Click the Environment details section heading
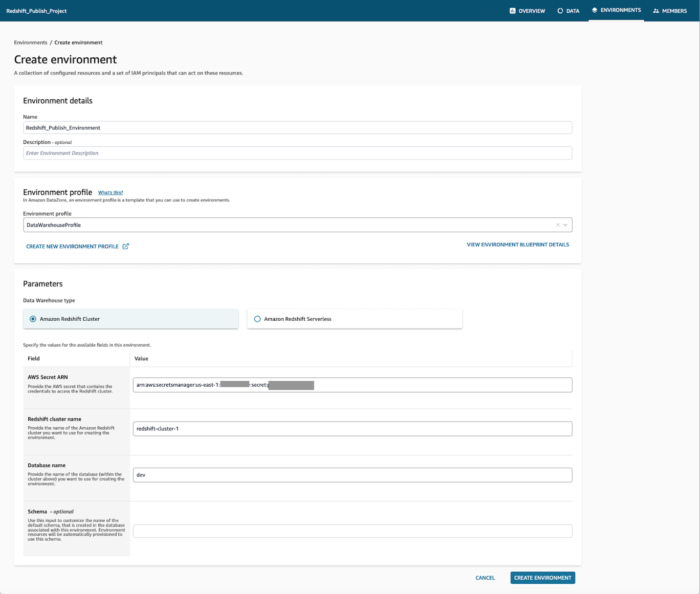The image size is (700, 594). pos(58,101)
